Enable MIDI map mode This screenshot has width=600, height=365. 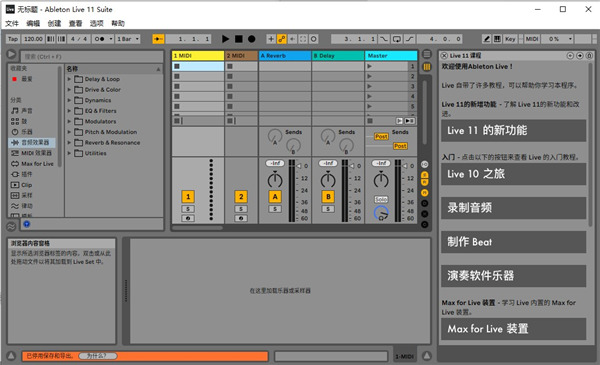[532, 39]
